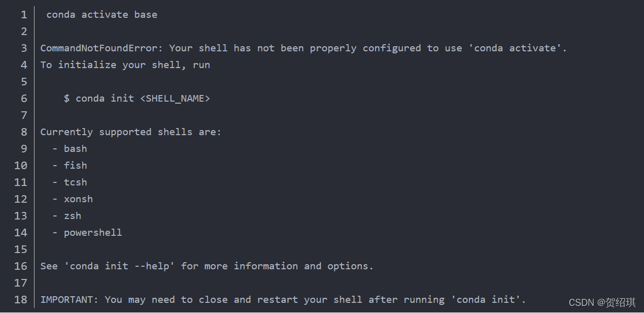Click the 'conda init --help' quoted text
Screen dimensions: 644x313
tap(119, 266)
